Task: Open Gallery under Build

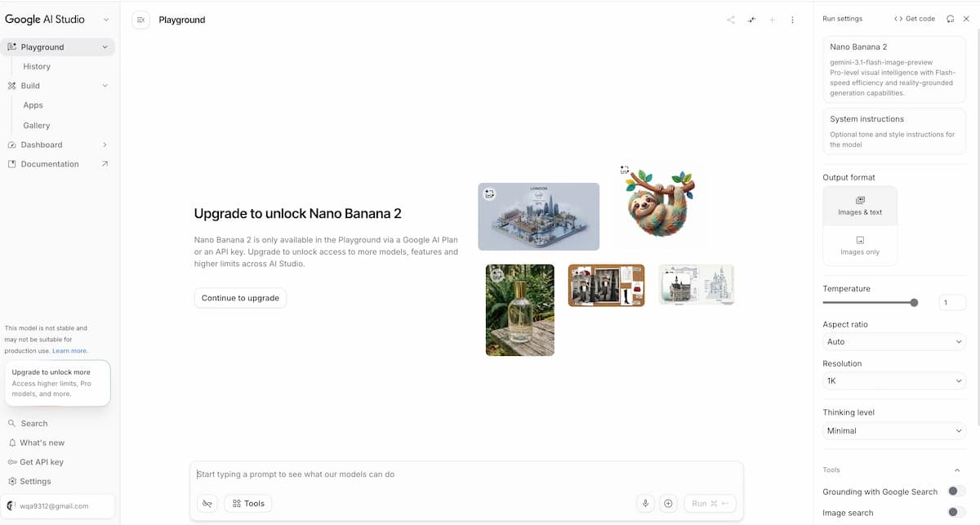Action: [x=37, y=126]
